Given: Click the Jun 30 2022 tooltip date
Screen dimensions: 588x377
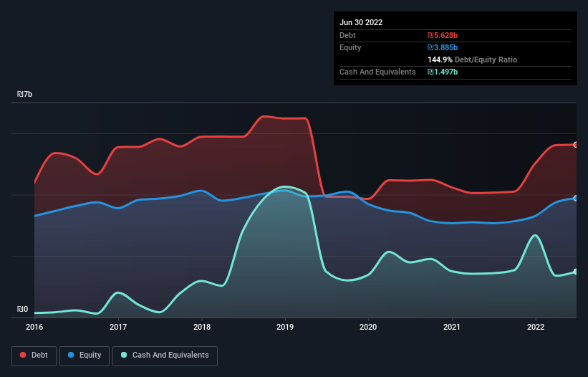Looking at the screenshot, I should (x=361, y=22).
